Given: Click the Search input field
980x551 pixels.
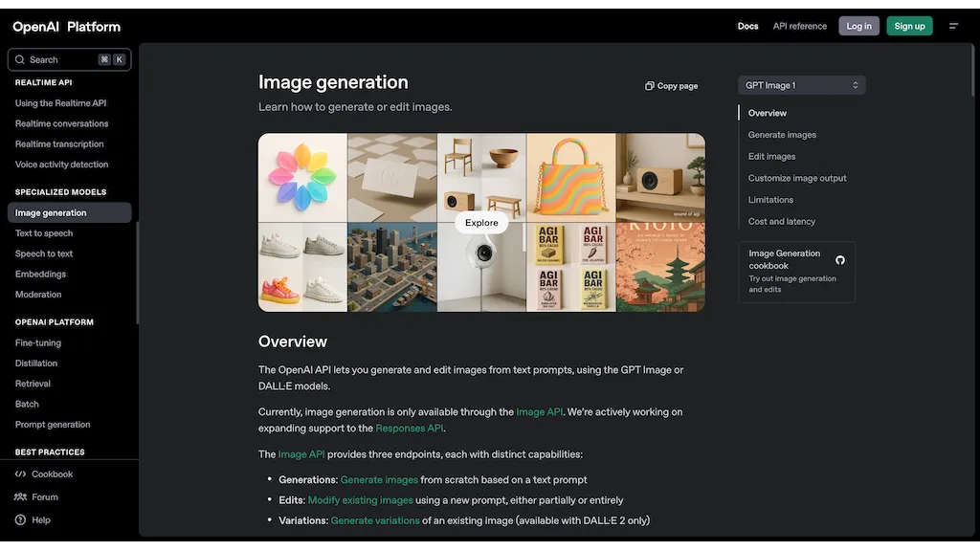Looking at the screenshot, I should (69, 59).
